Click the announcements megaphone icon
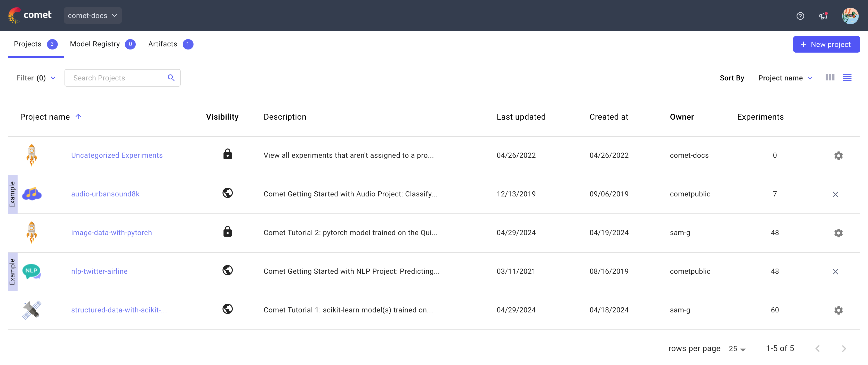Viewport: 868px width, 365px height. pos(823,16)
